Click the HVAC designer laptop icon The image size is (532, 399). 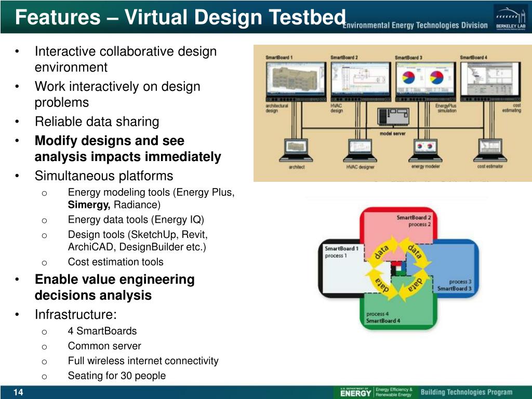360,150
